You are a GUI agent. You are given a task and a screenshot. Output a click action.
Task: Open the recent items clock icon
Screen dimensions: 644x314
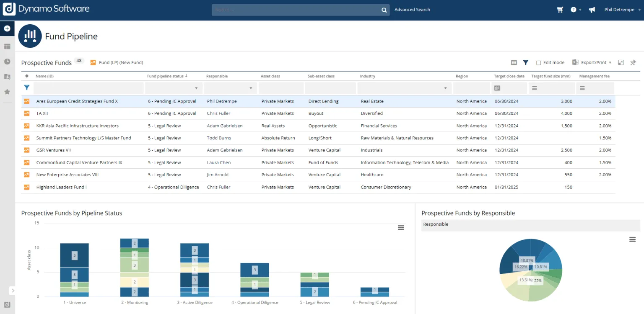coord(7,62)
